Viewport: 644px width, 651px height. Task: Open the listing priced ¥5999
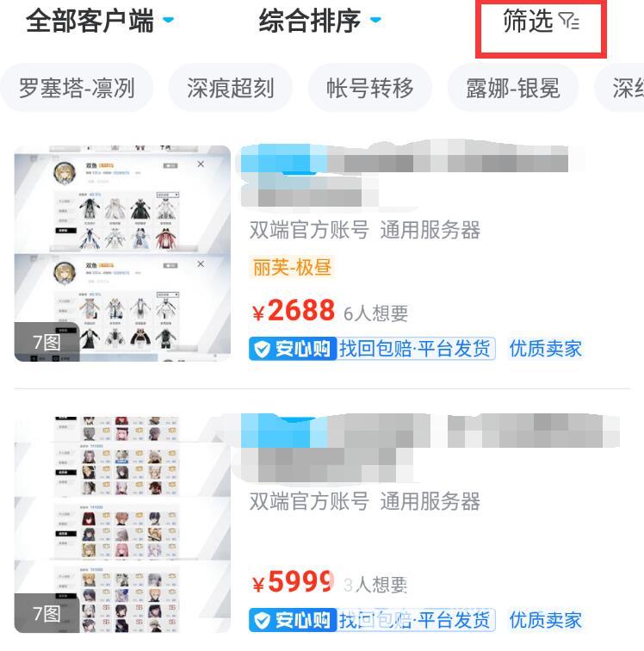click(x=322, y=524)
